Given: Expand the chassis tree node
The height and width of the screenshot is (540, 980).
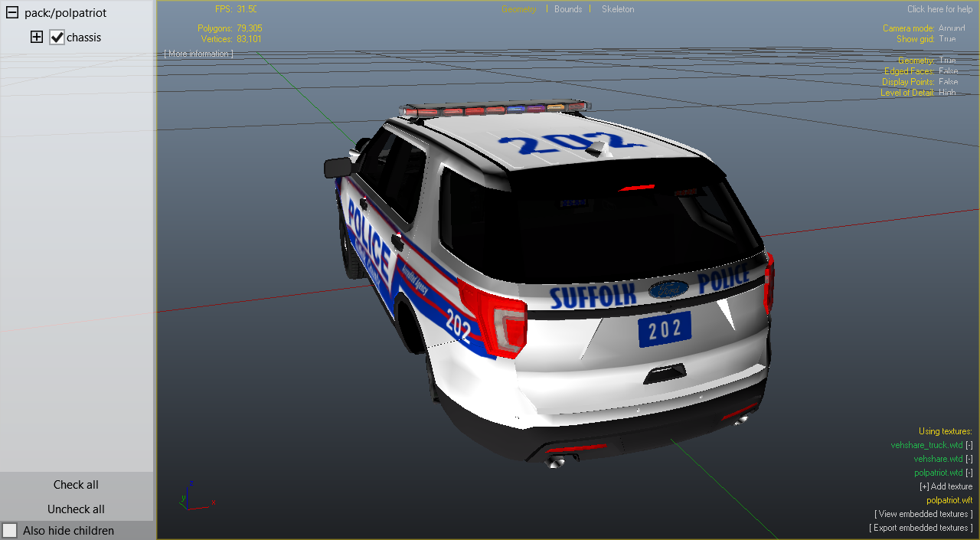Looking at the screenshot, I should pos(37,37).
